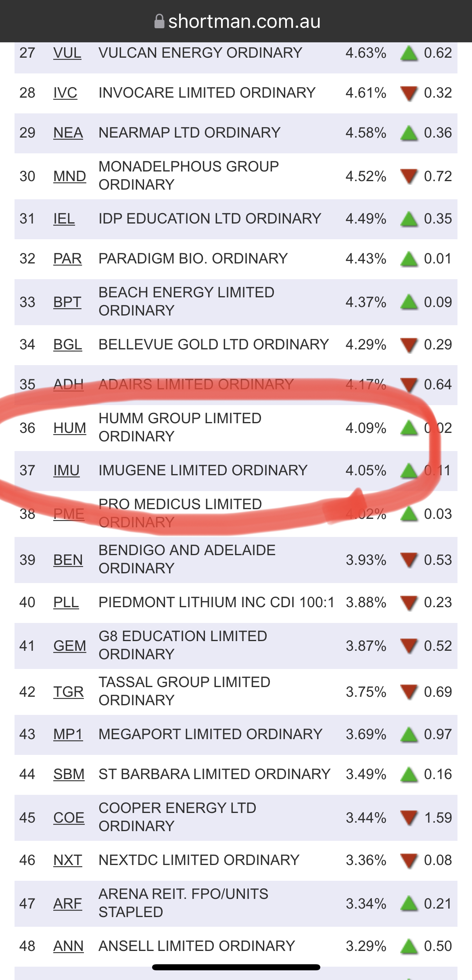
Task: Open the IMU ticker link
Action: [66, 470]
